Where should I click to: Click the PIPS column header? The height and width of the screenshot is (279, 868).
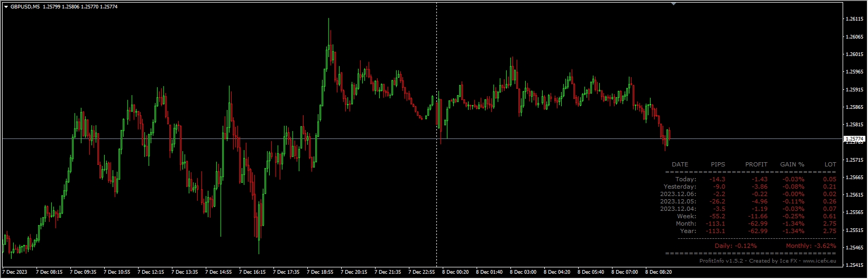(718, 164)
